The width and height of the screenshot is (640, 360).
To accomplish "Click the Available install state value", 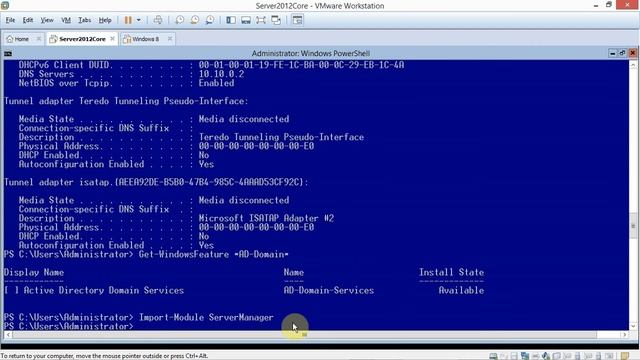I will pos(461,291).
